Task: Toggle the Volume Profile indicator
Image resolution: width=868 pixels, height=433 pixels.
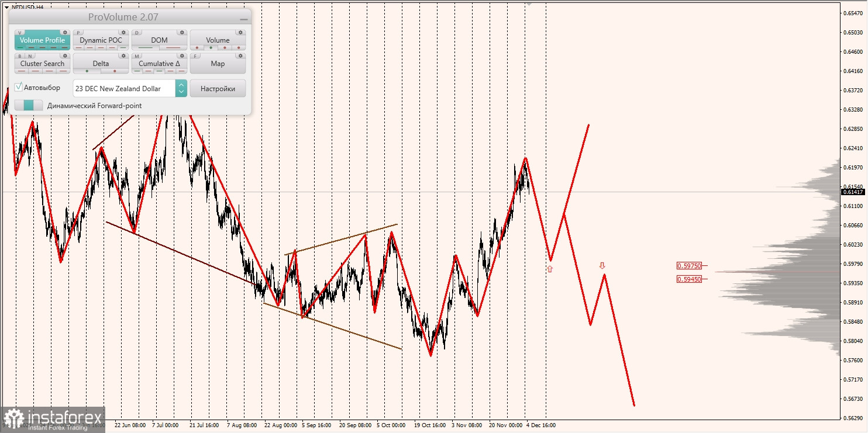Action: click(43, 40)
